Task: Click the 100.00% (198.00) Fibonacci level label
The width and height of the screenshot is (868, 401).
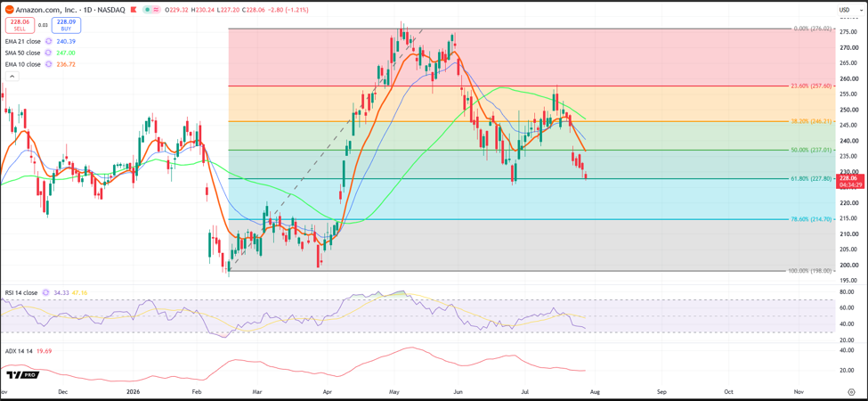Action: [x=808, y=271]
